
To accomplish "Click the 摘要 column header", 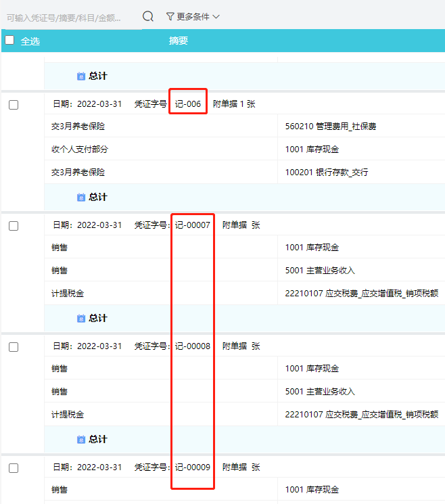I will (x=179, y=41).
